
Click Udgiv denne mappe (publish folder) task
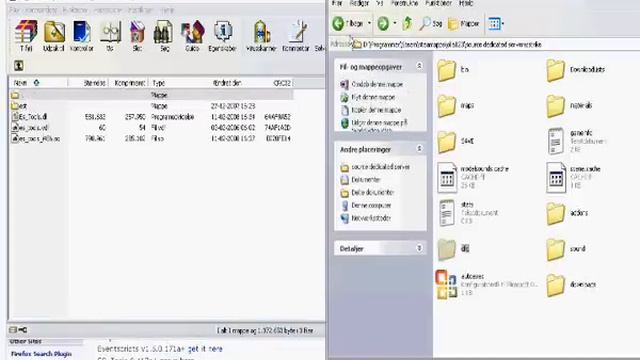click(374, 125)
